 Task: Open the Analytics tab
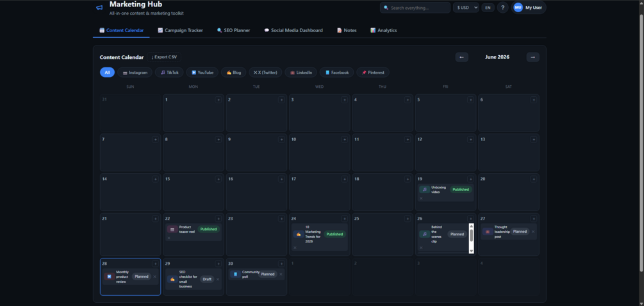384,30
